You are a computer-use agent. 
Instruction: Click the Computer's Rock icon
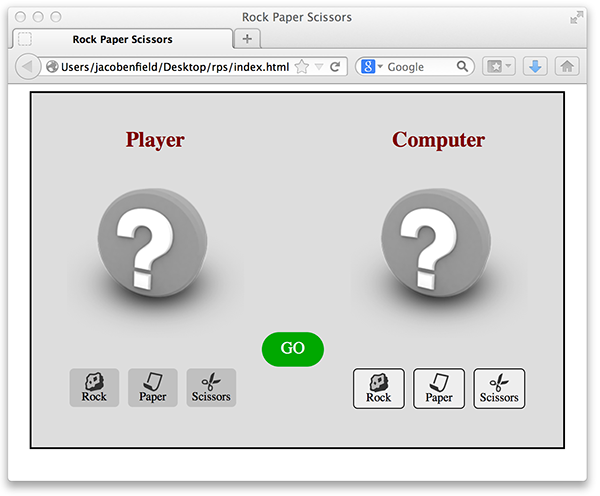[378, 388]
